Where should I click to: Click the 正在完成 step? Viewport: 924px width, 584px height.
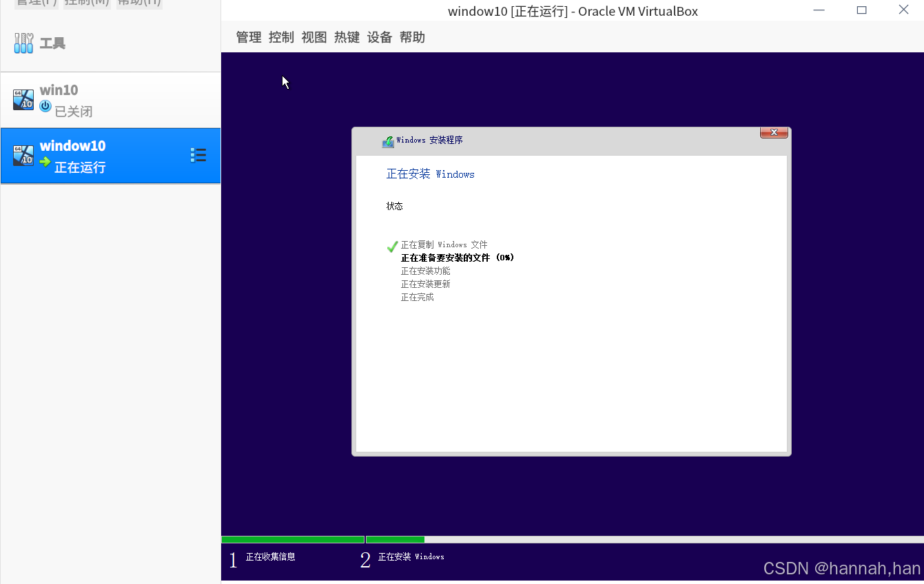[418, 297]
